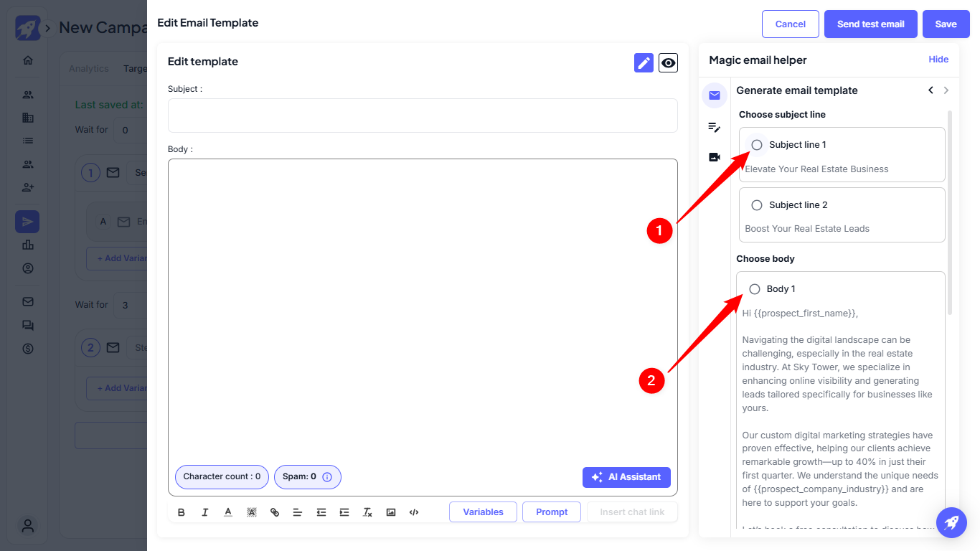The image size is (980, 551).
Task: Select the Subject line 1 radio button
Action: (757, 145)
